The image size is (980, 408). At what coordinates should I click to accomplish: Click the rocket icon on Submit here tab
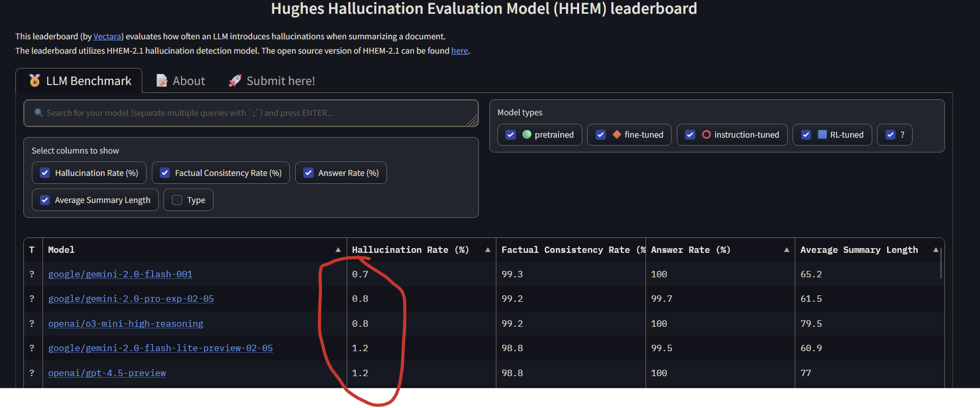(x=235, y=81)
